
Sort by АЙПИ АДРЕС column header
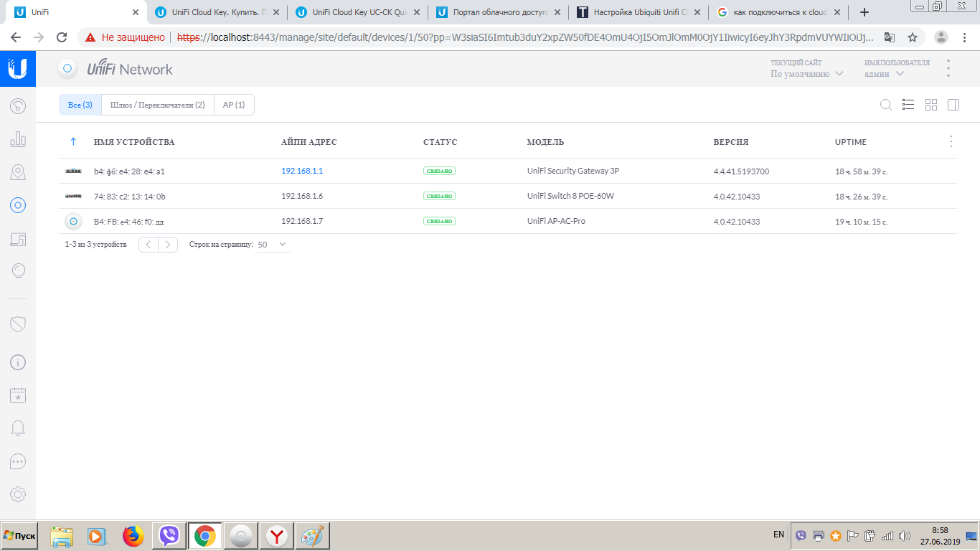(x=309, y=142)
